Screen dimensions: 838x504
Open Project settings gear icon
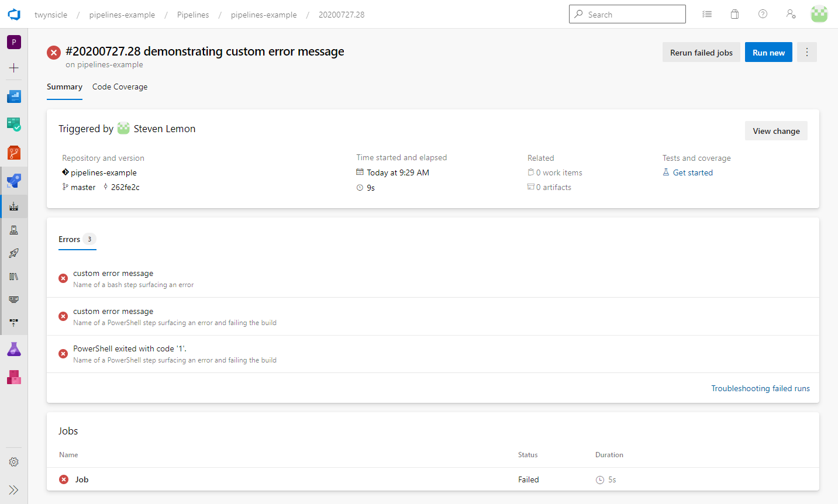coord(14,462)
